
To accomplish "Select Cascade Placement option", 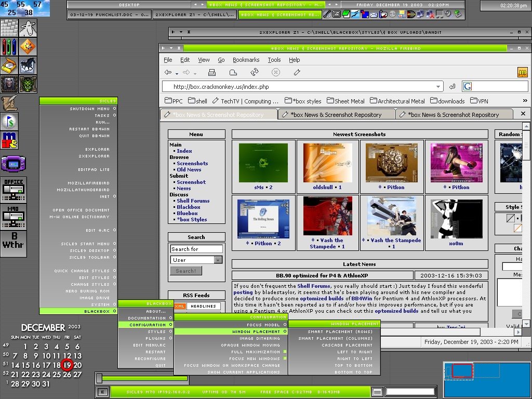I will [334, 345].
